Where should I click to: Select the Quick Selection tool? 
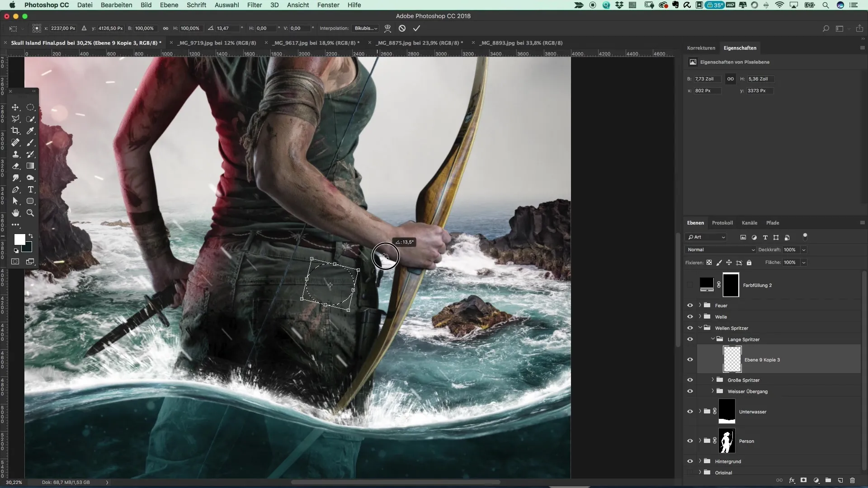point(30,119)
